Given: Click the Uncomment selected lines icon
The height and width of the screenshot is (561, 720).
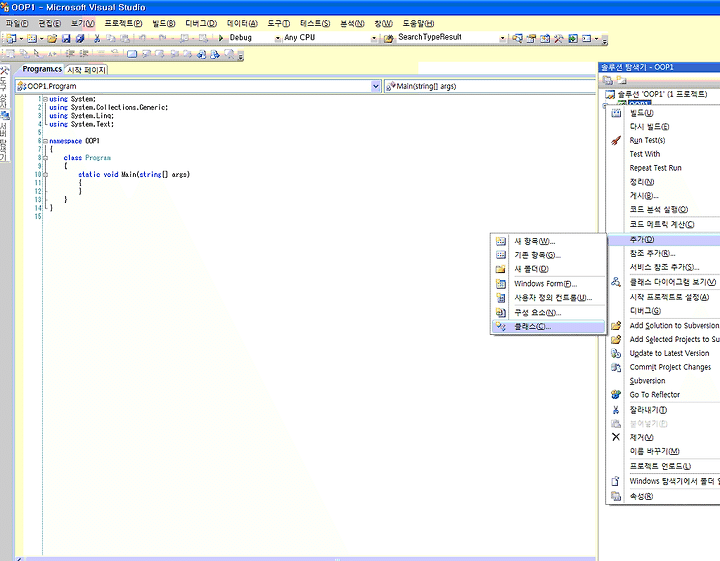Looking at the screenshot, I should point(115,54).
